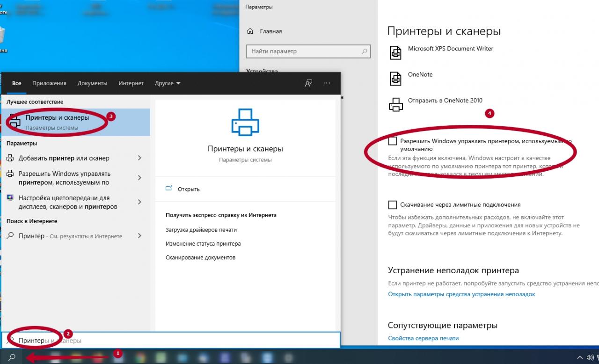
Task: Click the Открыть icon in the search preview
Action: [169, 189]
